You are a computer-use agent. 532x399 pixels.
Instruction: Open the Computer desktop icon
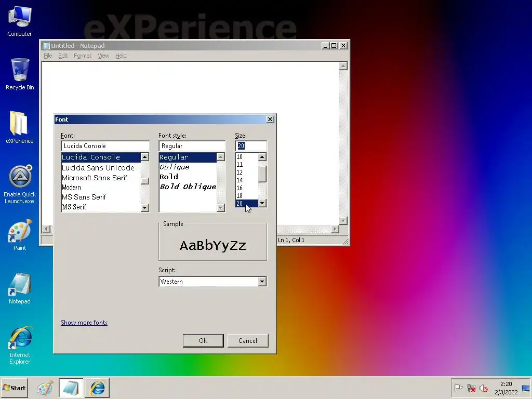point(20,21)
